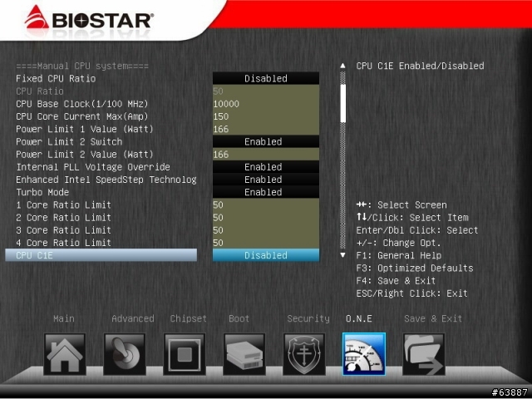Switch to the Chipset tab label
Viewport: 532px width, 399px height.
tap(189, 318)
